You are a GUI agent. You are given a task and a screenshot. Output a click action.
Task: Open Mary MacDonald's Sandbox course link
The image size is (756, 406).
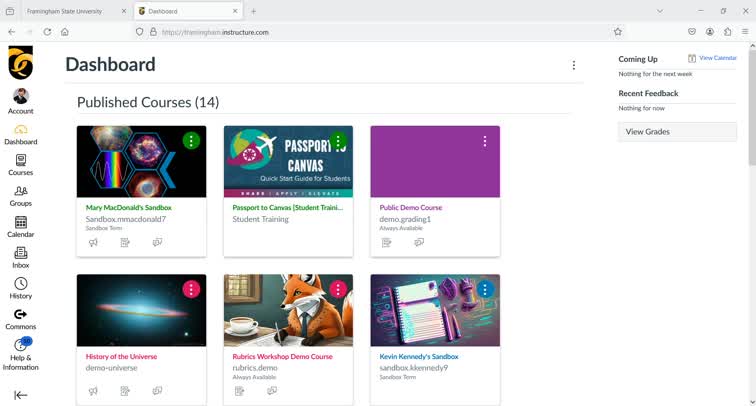click(129, 207)
